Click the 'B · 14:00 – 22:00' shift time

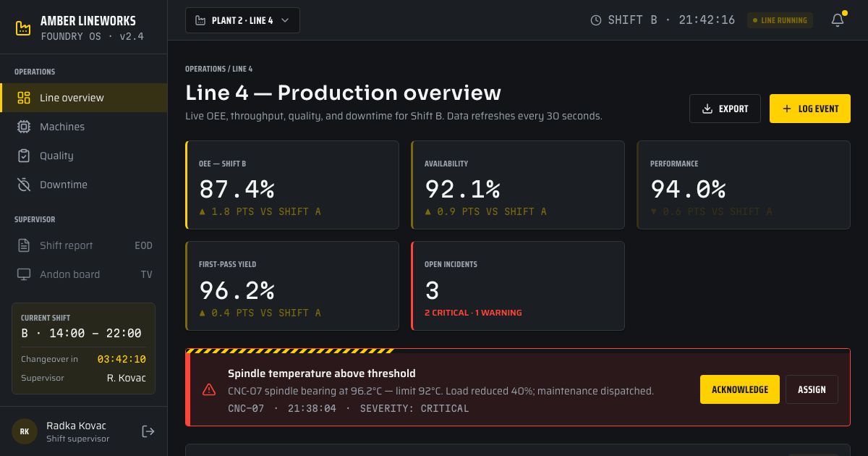pyautogui.click(x=81, y=334)
